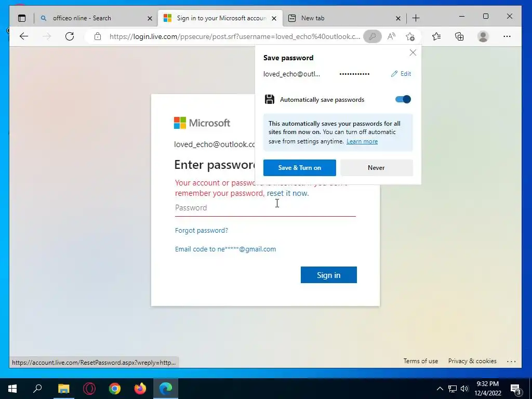Follow the reset it now link
This screenshot has height=399, width=532.
(288, 193)
